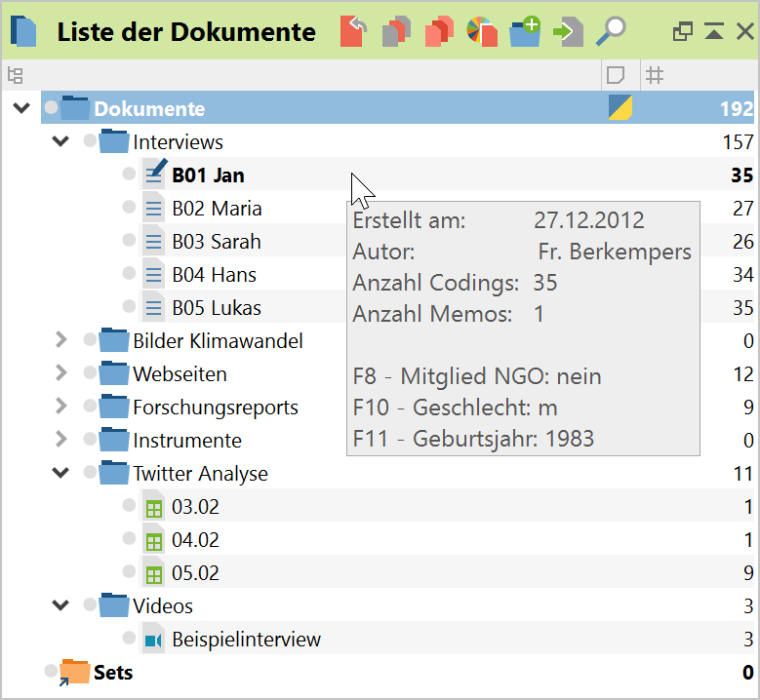Collapse panel with the upward arrow icon
The width and height of the screenshot is (760, 700).
714,31
